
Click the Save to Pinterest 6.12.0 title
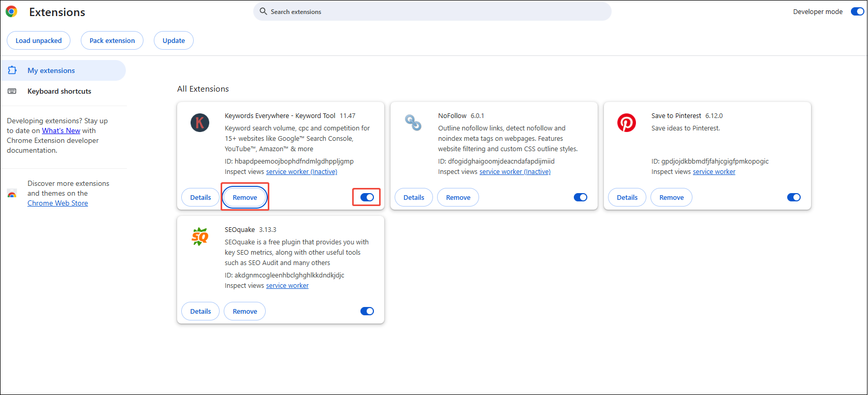point(687,115)
